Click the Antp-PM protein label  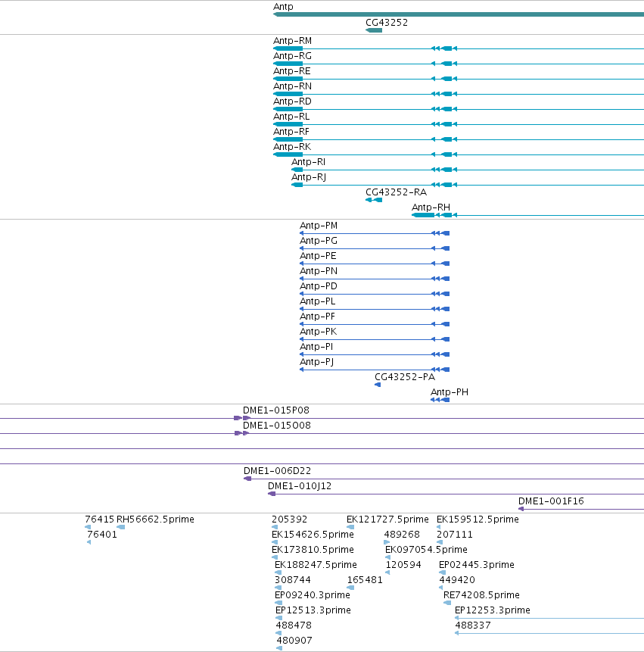tap(319, 226)
